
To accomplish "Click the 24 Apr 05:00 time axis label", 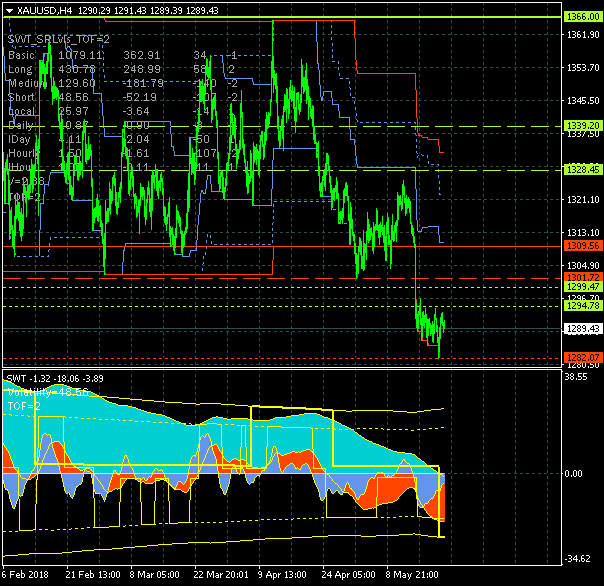I will point(348,575).
